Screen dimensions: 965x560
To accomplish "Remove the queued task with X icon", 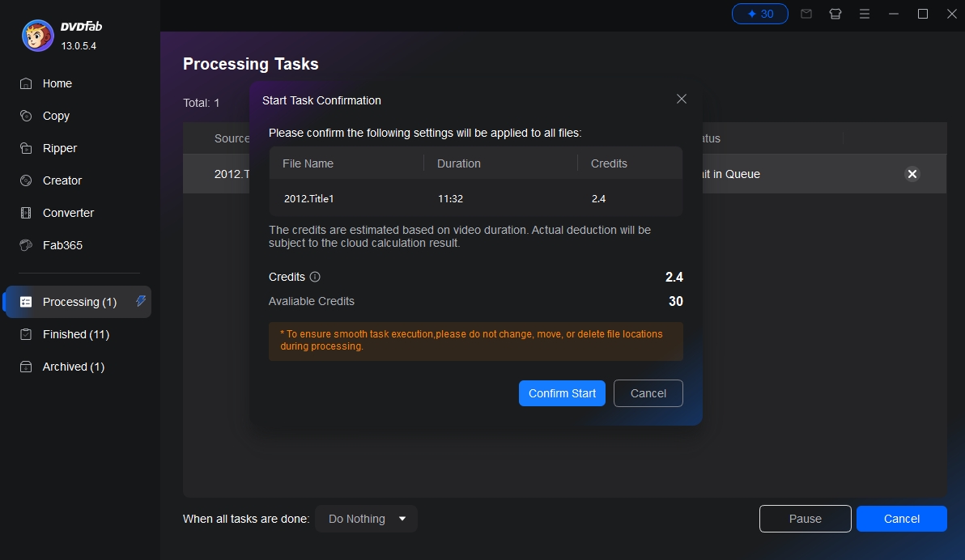I will tap(912, 174).
